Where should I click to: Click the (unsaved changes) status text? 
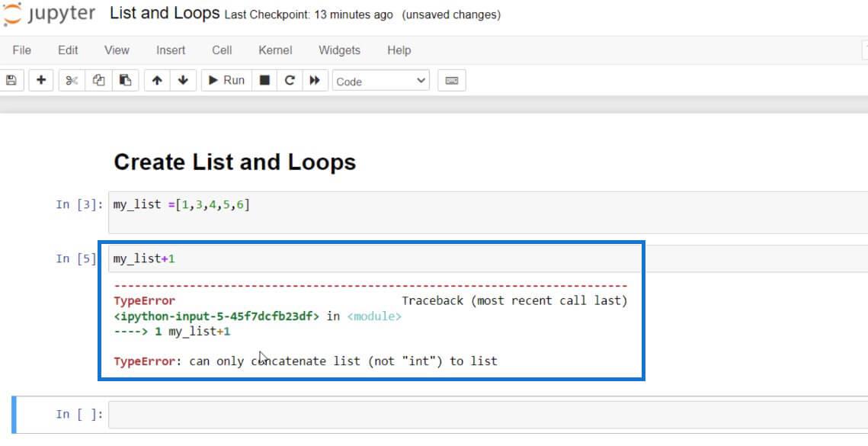coord(451,15)
